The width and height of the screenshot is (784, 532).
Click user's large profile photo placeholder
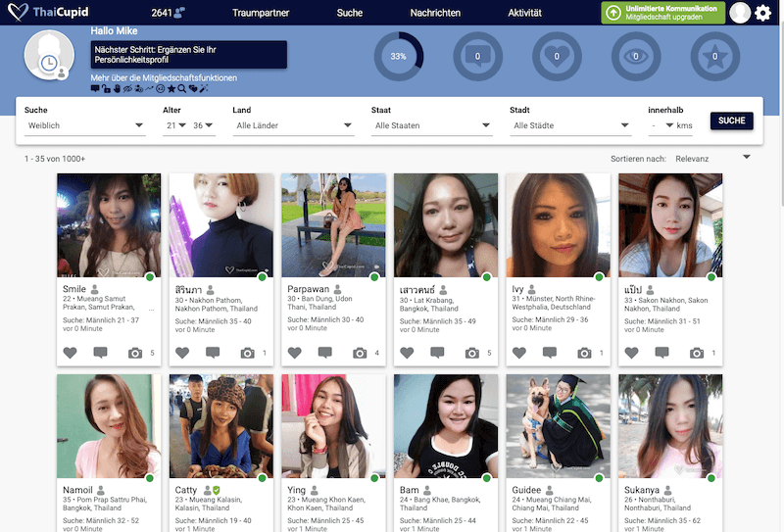click(x=49, y=55)
